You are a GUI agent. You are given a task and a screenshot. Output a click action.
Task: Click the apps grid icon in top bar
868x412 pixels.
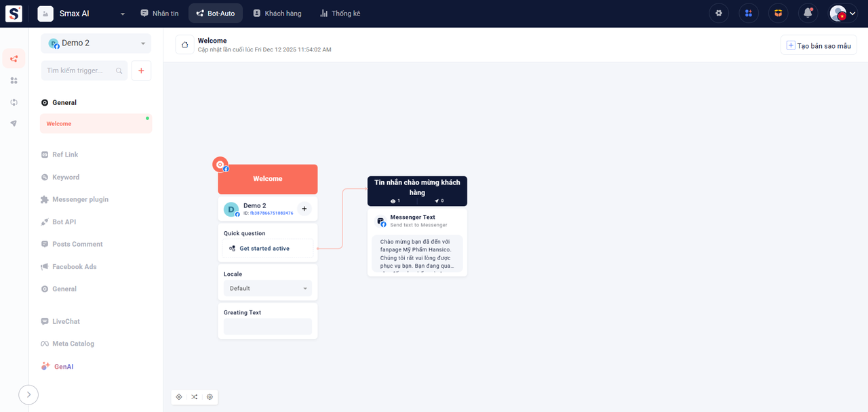click(749, 14)
